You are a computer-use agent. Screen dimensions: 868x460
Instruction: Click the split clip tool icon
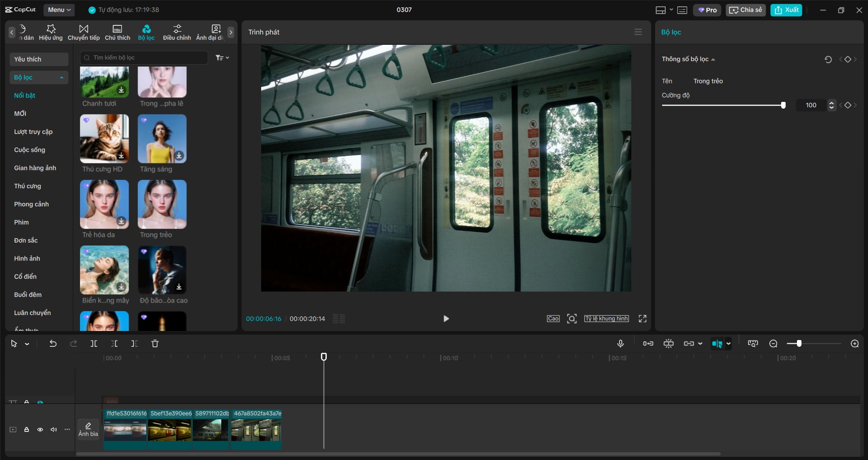[x=94, y=344]
